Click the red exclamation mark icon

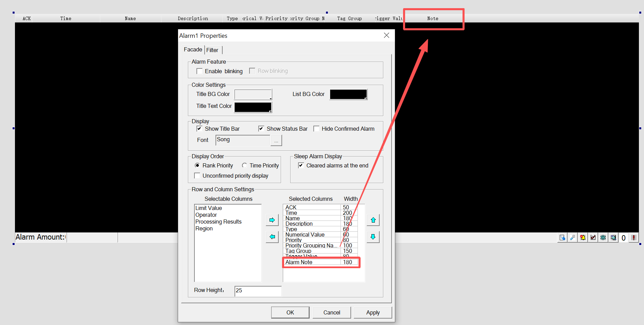click(x=633, y=238)
